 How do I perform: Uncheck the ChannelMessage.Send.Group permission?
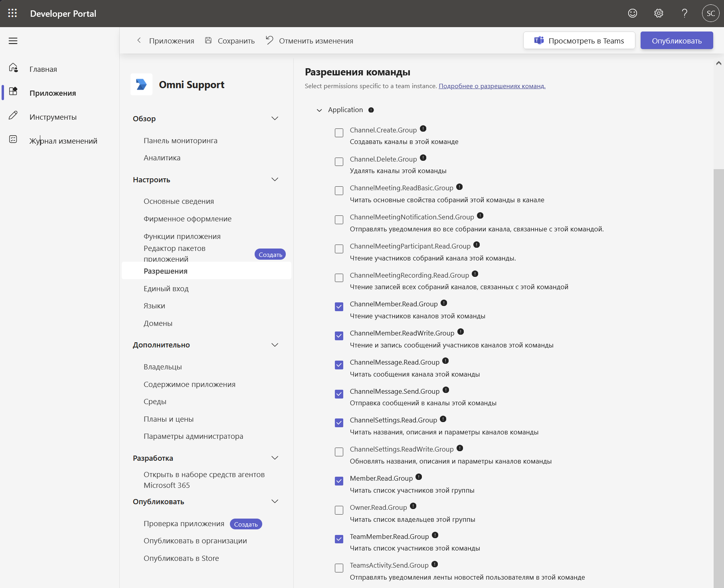339,394
